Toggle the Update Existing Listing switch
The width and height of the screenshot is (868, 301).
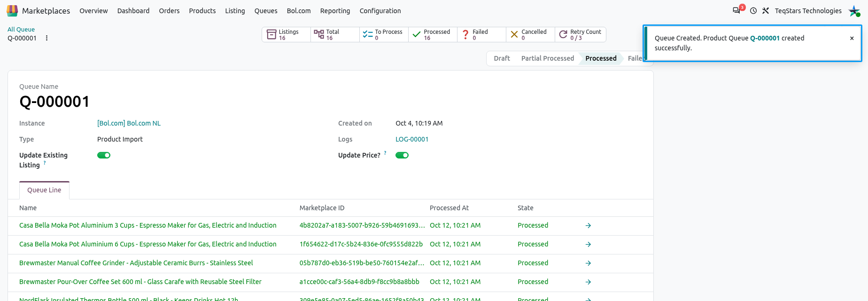tap(104, 155)
